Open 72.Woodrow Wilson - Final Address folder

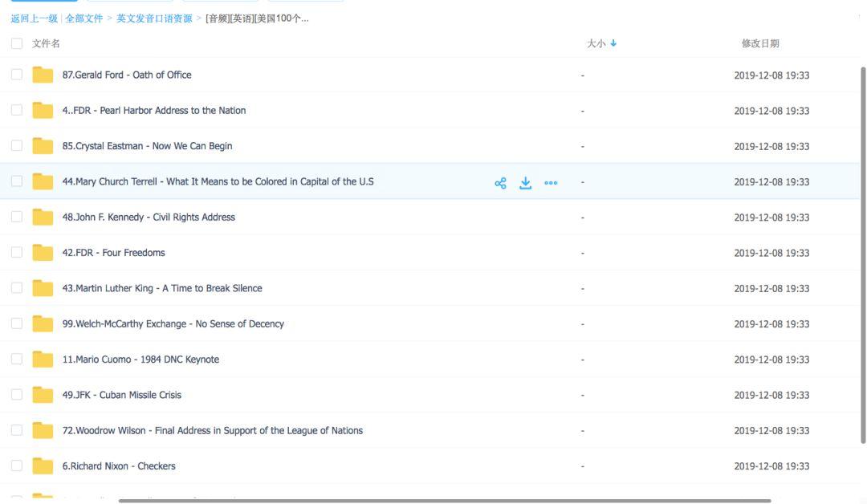(x=212, y=430)
